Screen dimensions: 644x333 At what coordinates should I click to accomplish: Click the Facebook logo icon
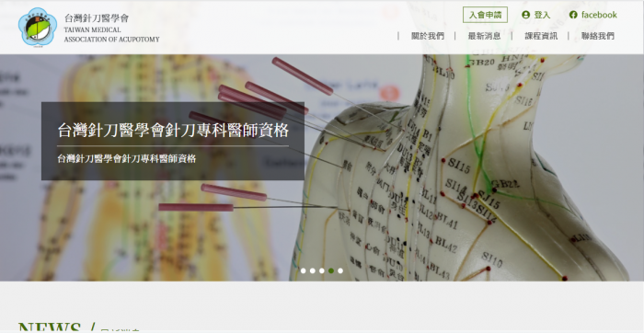[573, 15]
